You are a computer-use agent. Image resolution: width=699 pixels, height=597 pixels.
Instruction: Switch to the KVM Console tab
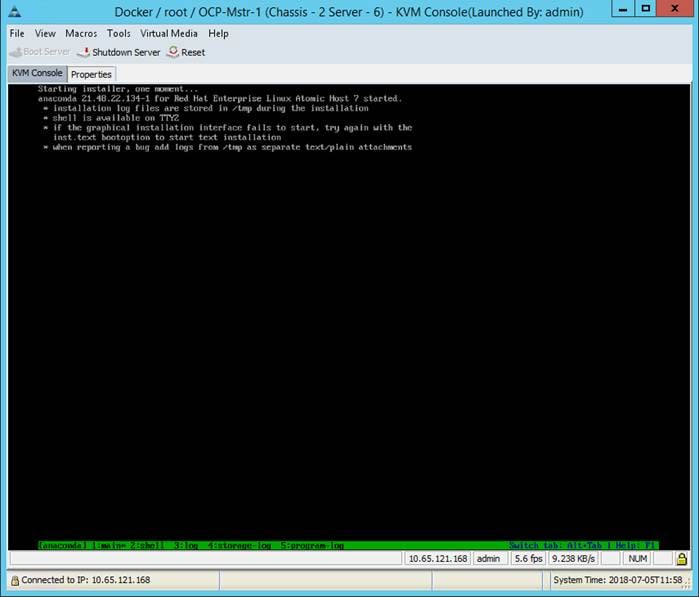click(x=37, y=73)
